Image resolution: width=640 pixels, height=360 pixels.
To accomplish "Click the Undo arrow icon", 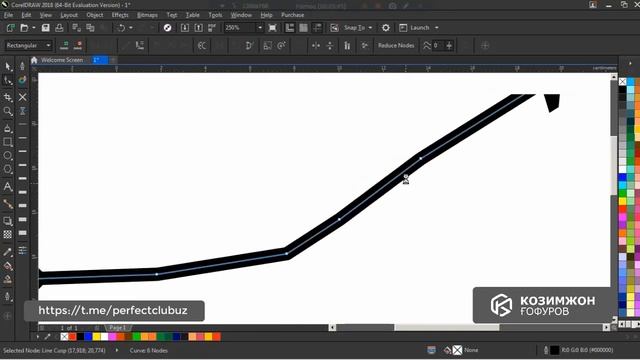I will tap(121, 28).
